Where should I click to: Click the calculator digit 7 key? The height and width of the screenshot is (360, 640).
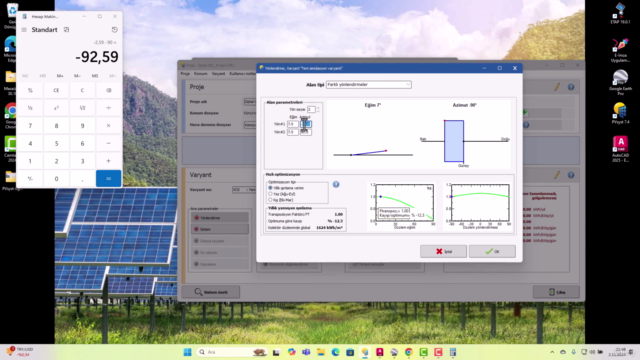[x=30, y=126]
